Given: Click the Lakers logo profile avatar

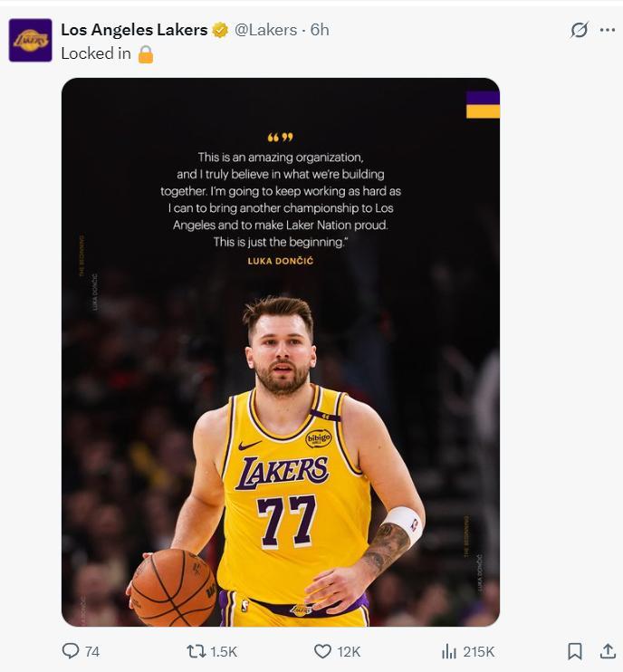Looking at the screenshot, I should point(30,41).
